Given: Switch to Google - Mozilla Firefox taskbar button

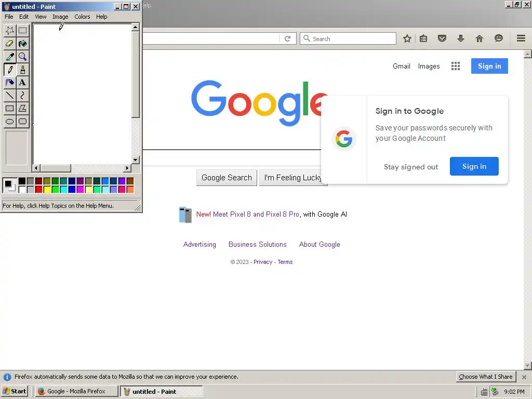Looking at the screenshot, I should pos(77,391).
